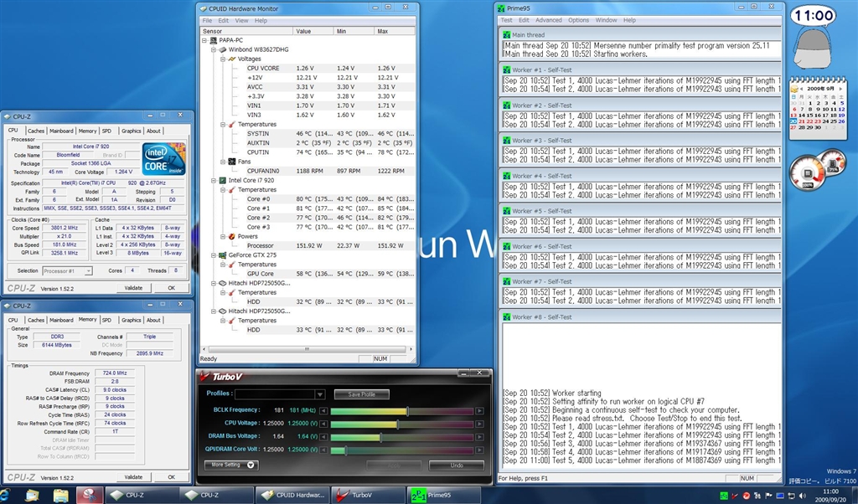Select the Core #1 temperature row in HWMonitor
858x504 pixels.
pyautogui.click(x=330, y=208)
